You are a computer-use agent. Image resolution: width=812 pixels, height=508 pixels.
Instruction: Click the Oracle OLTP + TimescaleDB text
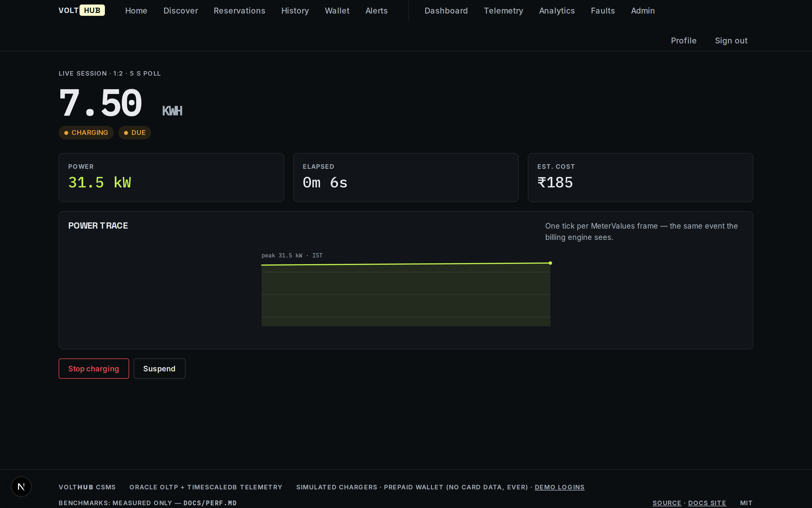[206, 487]
